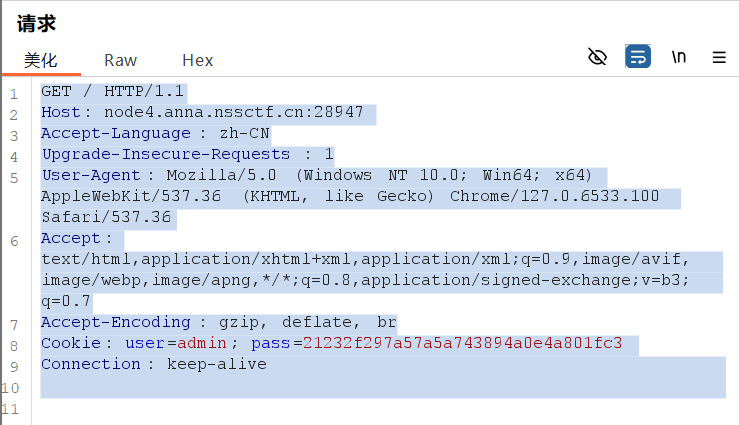This screenshot has height=425, width=739.
Task: Toggle the crossed-out eye visibility icon
Action: coord(597,57)
